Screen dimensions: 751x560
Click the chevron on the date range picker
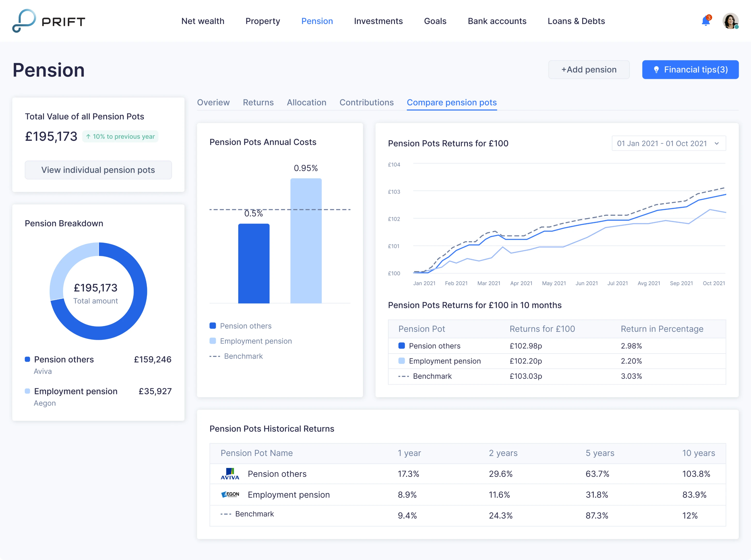(717, 143)
